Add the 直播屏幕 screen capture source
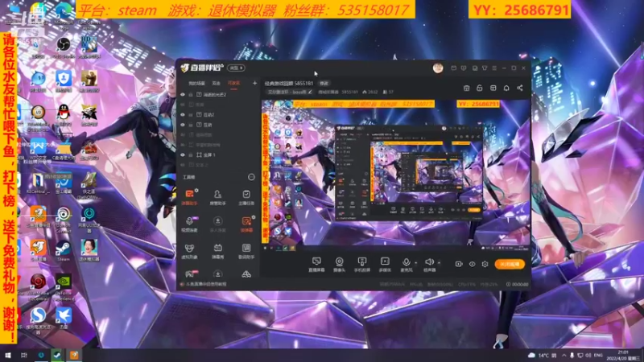Viewport: 644px width, 362px height. click(316, 265)
